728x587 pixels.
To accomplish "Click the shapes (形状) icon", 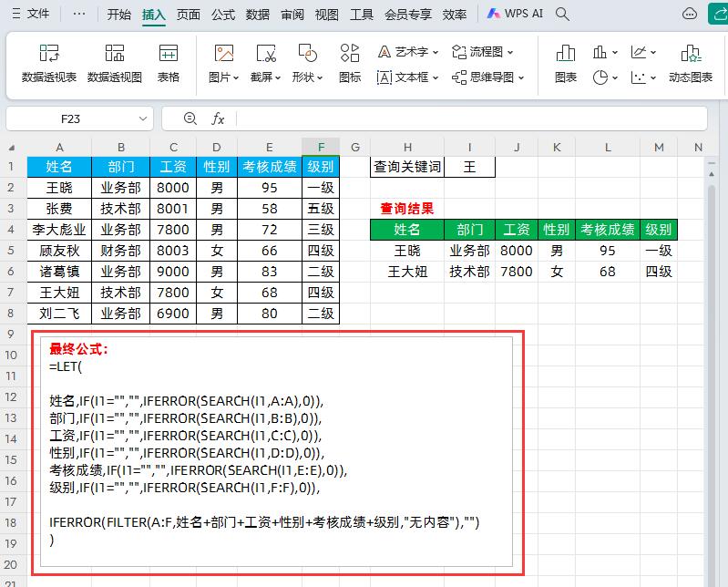I will click(x=307, y=54).
